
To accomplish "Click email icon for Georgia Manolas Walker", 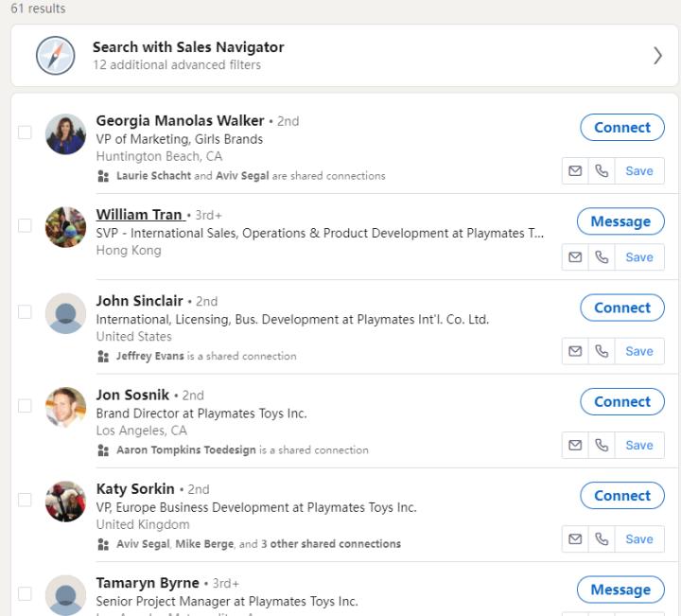I will pos(575,171).
